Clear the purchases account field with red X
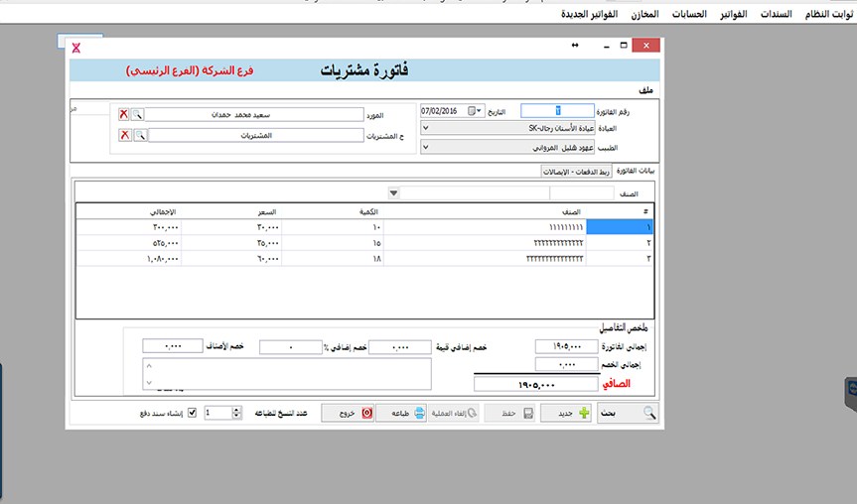Screen dimensions: 857x504 pos(125,135)
